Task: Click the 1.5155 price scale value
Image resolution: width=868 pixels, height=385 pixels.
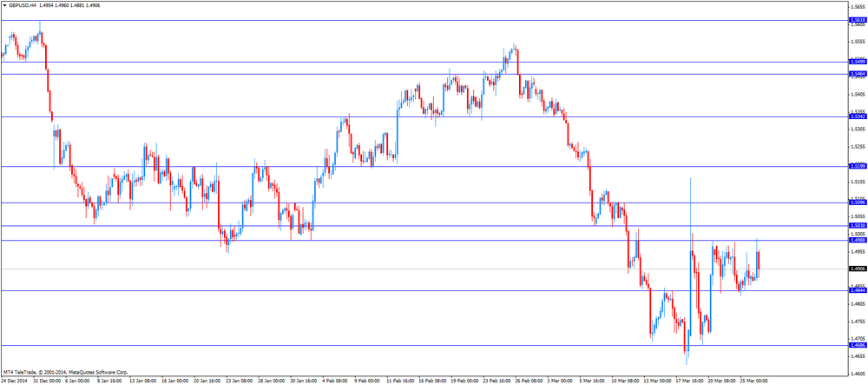Action: point(857,182)
